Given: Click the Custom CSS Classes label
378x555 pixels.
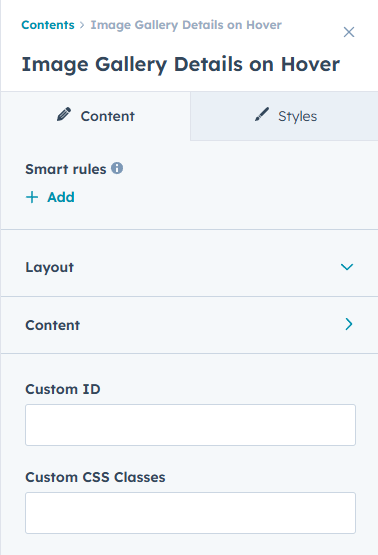Looking at the screenshot, I should (95, 477).
